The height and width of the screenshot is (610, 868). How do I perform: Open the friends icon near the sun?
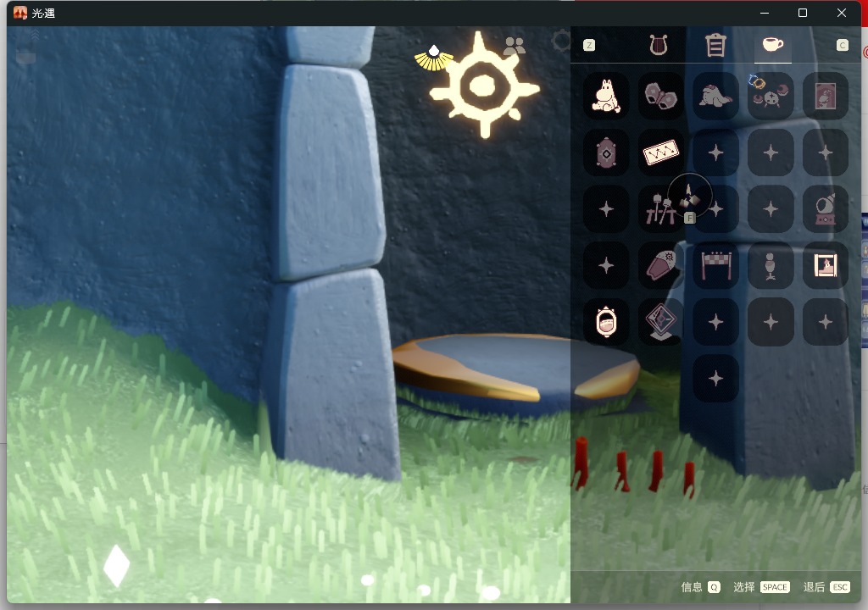pyautogui.click(x=515, y=46)
